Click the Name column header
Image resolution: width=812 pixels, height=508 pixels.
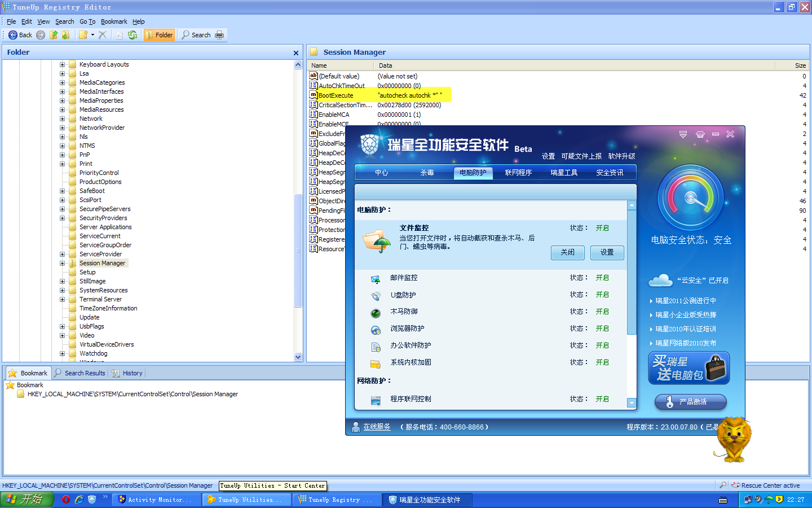coord(341,65)
